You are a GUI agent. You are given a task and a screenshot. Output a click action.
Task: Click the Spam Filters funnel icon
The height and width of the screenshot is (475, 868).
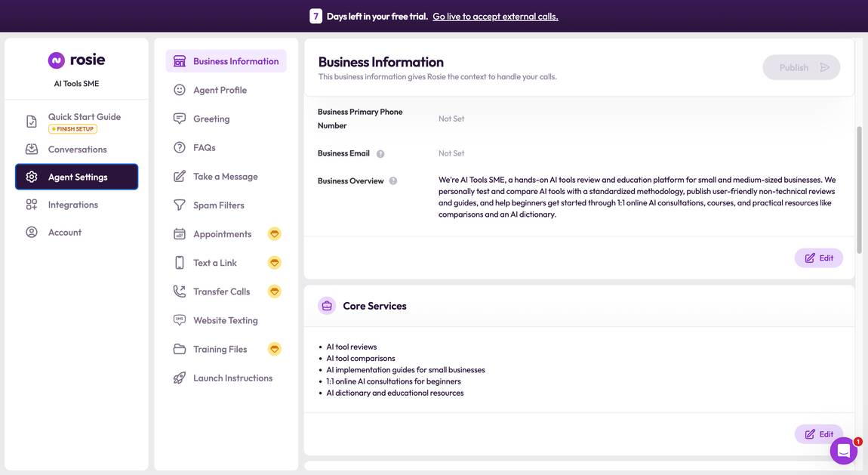180,205
